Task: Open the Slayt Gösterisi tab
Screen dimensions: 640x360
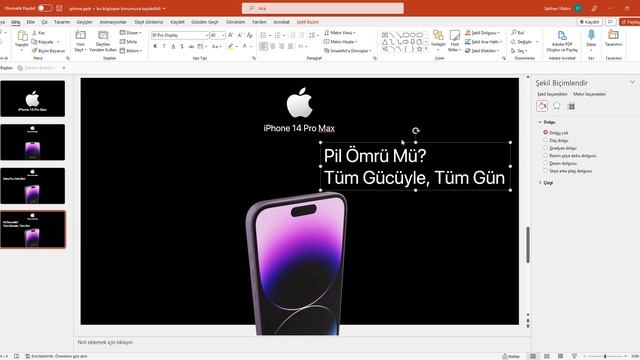Action: pyautogui.click(x=149, y=22)
